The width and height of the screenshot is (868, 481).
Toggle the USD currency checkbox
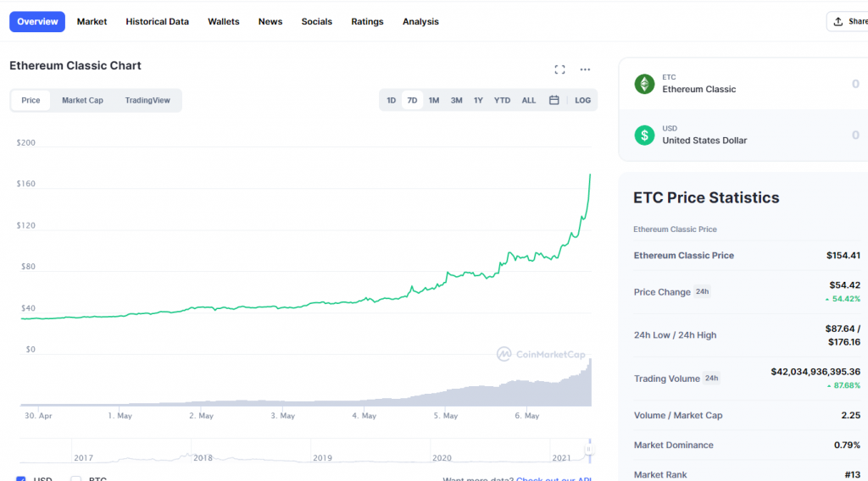coord(21,478)
